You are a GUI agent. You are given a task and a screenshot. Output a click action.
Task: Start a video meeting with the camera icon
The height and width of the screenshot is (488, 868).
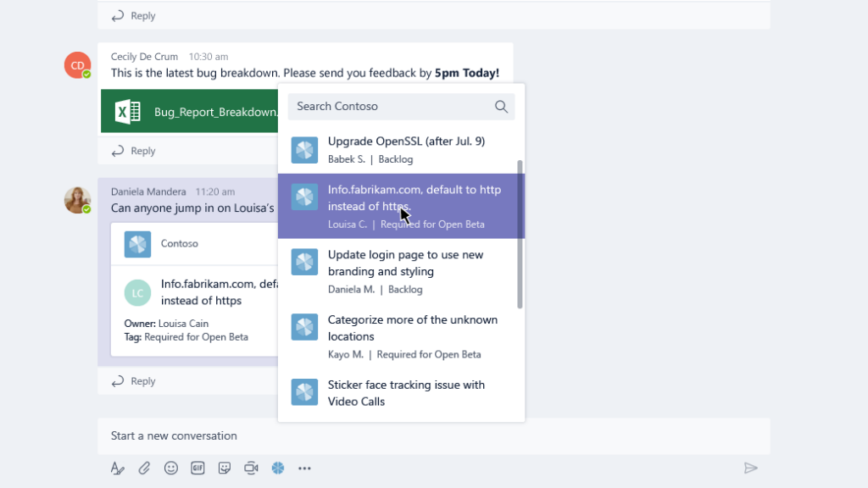pyautogui.click(x=251, y=468)
